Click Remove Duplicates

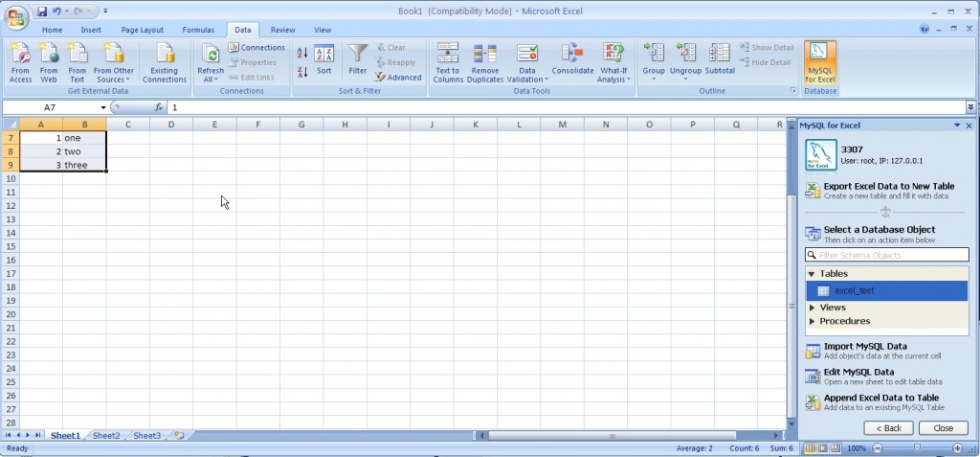pos(484,62)
